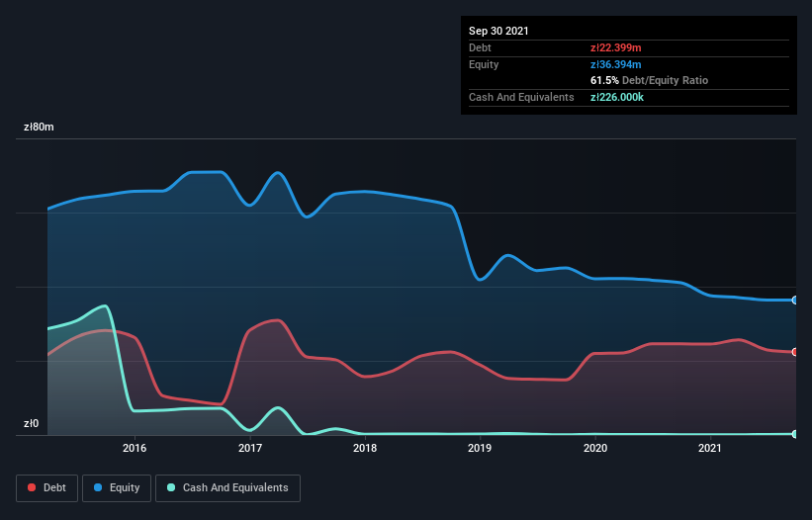Select the blue Equity endpoint marker
The width and height of the screenshot is (812, 520).
795,301
